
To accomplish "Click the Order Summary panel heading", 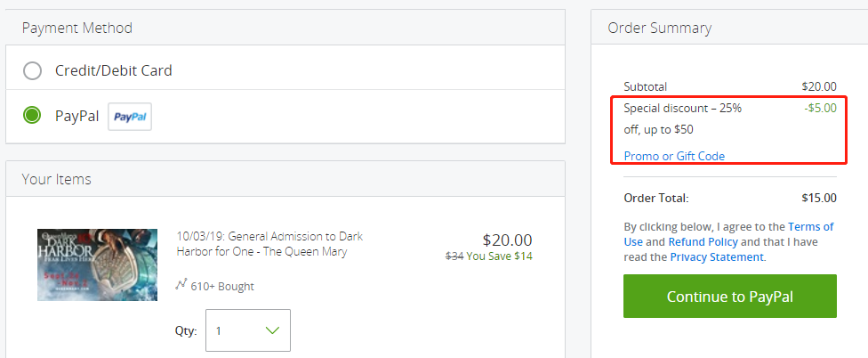I will pos(659,28).
